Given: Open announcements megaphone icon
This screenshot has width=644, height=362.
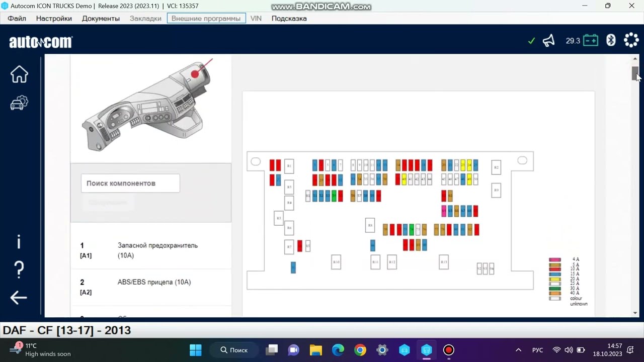Looking at the screenshot, I should click(x=549, y=40).
